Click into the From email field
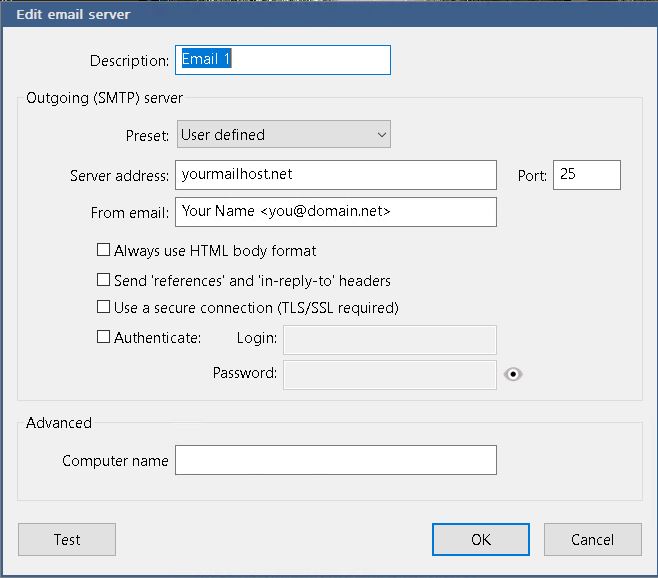This screenshot has width=658, height=578. (335, 212)
